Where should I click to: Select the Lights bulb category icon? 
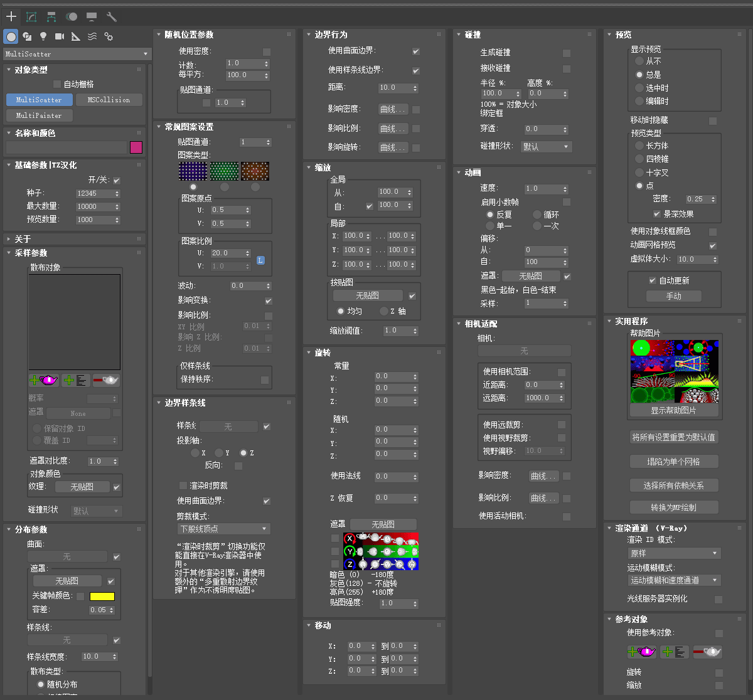(43, 36)
